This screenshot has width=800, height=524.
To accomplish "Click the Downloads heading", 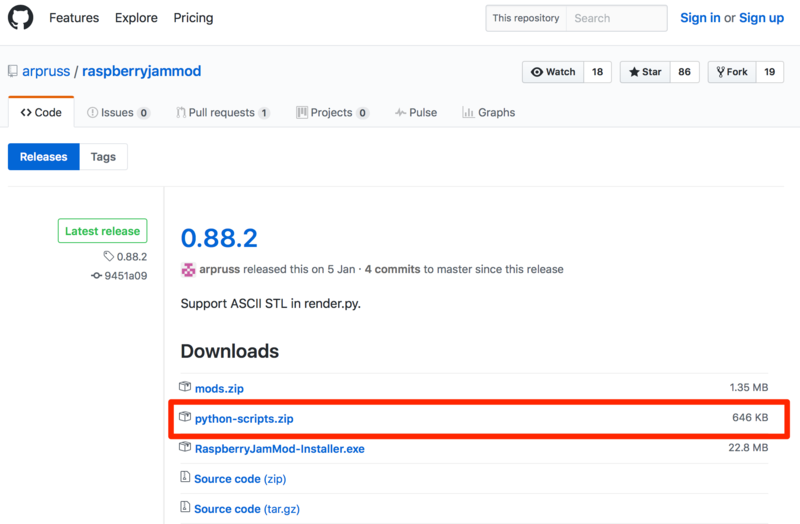I will coord(230,351).
